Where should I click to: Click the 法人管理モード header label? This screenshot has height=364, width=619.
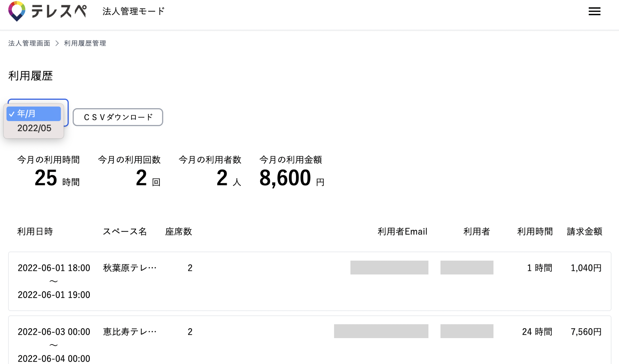[x=133, y=11]
